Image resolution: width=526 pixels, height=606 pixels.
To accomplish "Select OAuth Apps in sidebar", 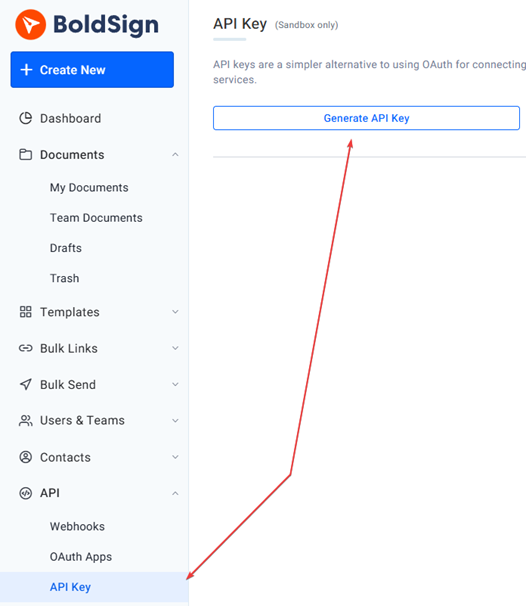I will [81, 557].
